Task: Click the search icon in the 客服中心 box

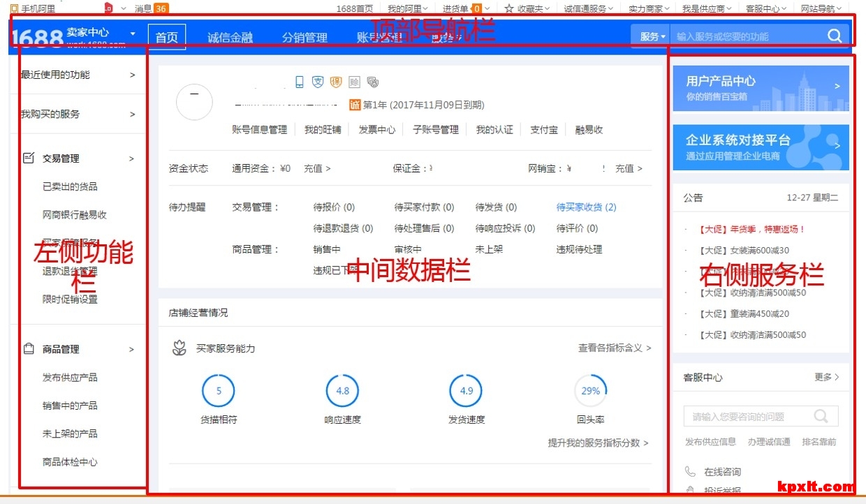Action: tap(821, 417)
